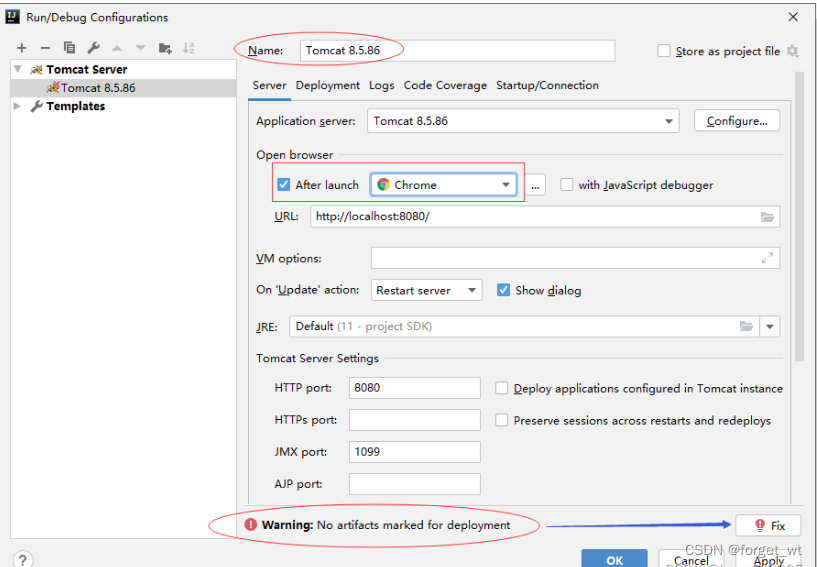Image resolution: width=817 pixels, height=567 pixels.
Task: Click the Tomcat Server group icon
Action: [x=36, y=69]
